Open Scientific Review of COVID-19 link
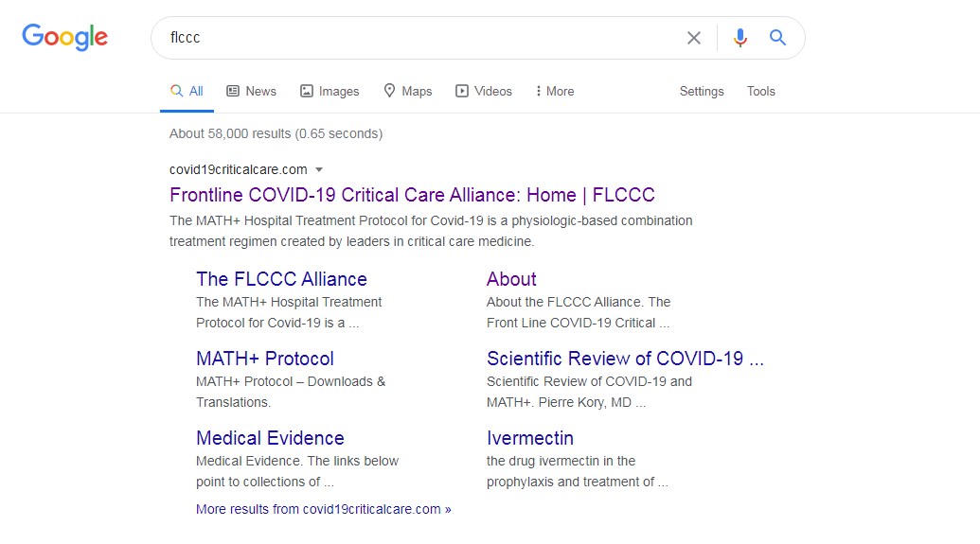The height and width of the screenshot is (544, 980). (624, 359)
